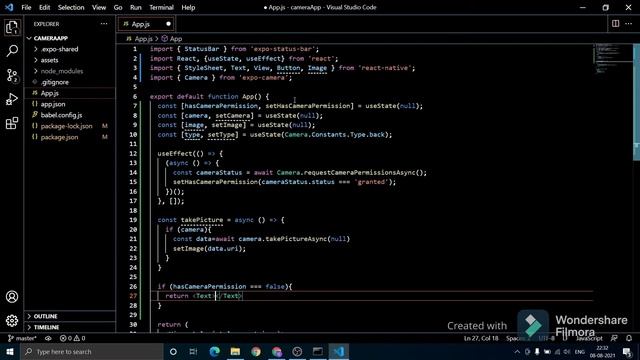The height and width of the screenshot is (360, 640).
Task: Click 'takePicture' on line 19
Action: coord(202,220)
